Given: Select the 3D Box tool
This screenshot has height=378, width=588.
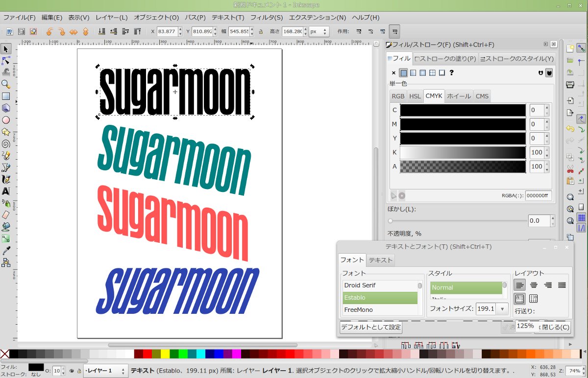Looking at the screenshot, I should 6,108.
